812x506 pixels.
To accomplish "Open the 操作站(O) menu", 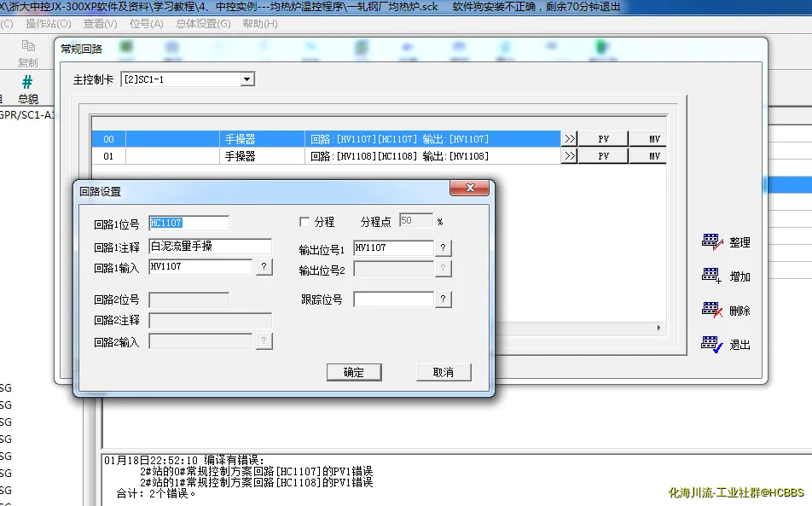I will (48, 24).
